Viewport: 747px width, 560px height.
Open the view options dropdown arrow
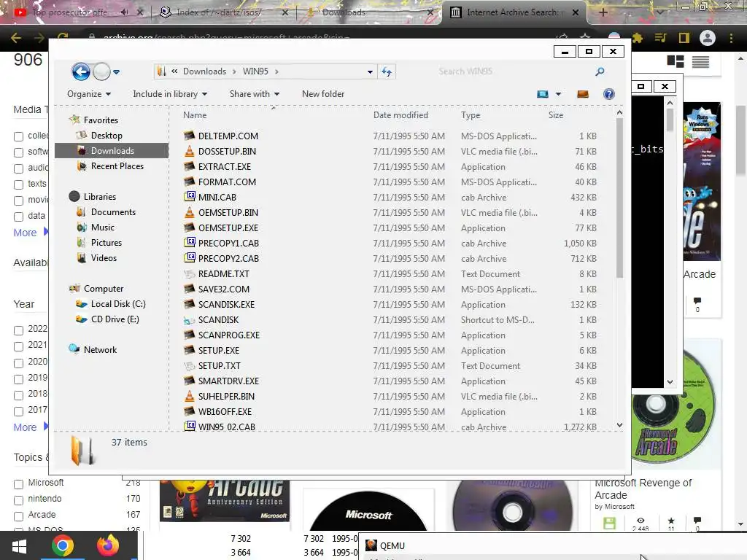click(x=558, y=94)
